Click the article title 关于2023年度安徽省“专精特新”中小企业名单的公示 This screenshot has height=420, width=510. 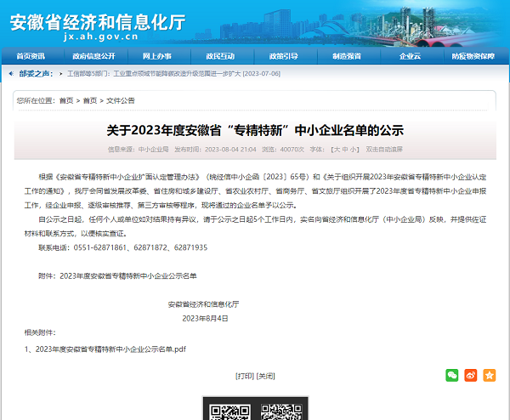[x=255, y=130]
